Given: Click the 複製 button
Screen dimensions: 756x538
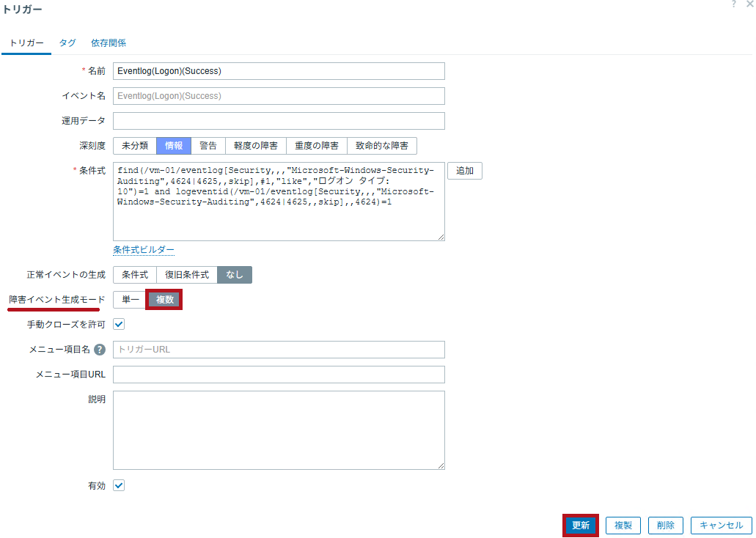Looking at the screenshot, I should pyautogui.click(x=623, y=526).
